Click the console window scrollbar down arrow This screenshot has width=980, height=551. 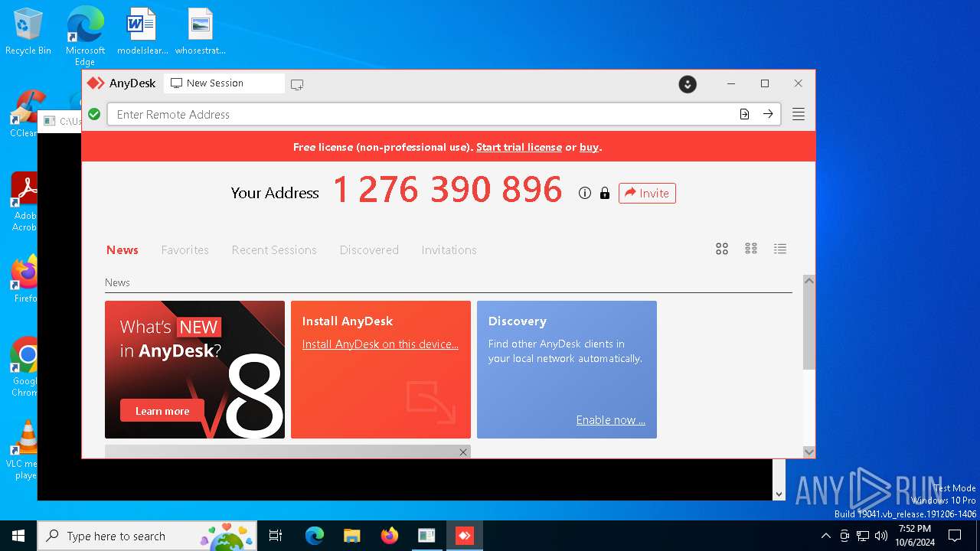pos(779,494)
